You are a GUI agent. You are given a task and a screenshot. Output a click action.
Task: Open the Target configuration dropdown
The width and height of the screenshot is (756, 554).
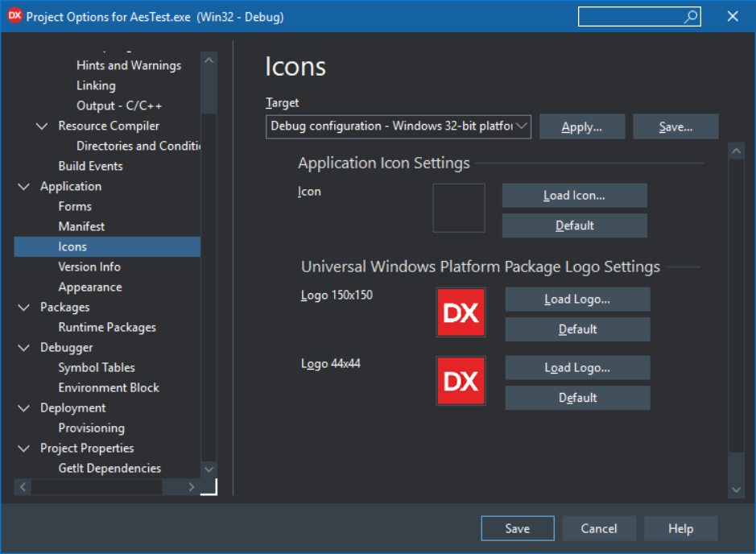pyautogui.click(x=522, y=126)
